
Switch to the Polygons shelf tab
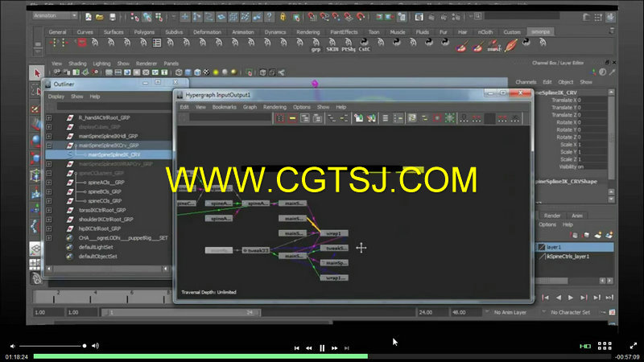click(144, 32)
